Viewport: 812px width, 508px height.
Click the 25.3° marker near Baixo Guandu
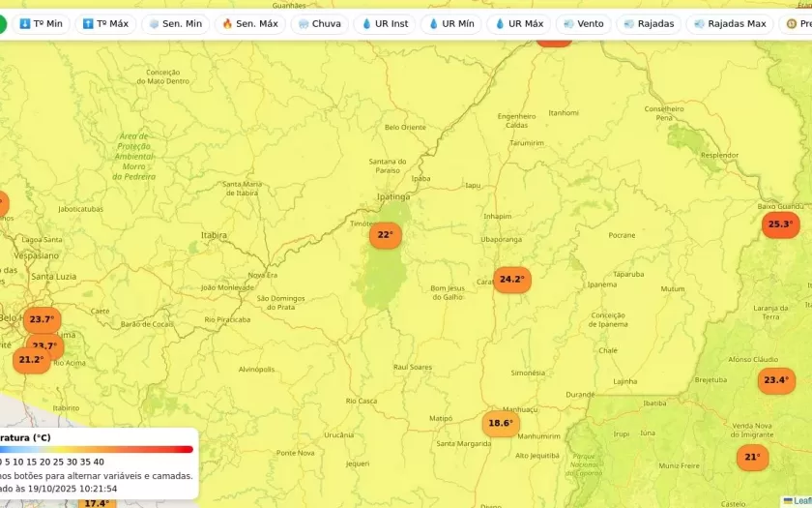(779, 224)
